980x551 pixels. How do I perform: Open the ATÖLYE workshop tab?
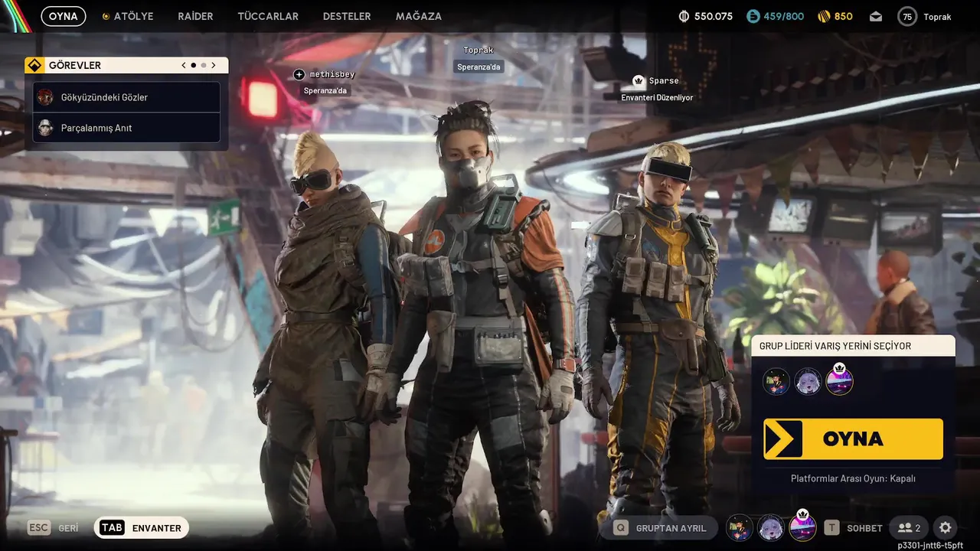pyautogui.click(x=128, y=16)
